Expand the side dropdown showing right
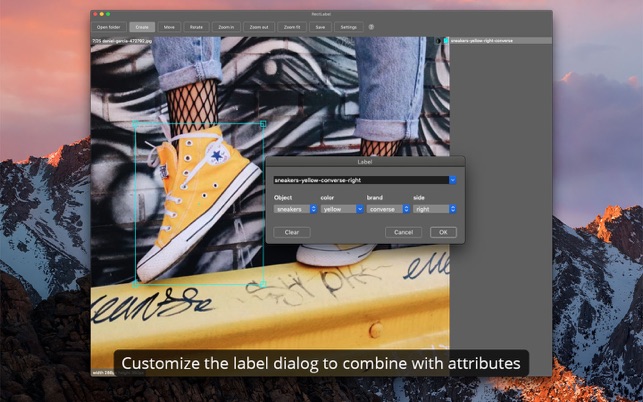The image size is (643, 402). click(x=435, y=209)
